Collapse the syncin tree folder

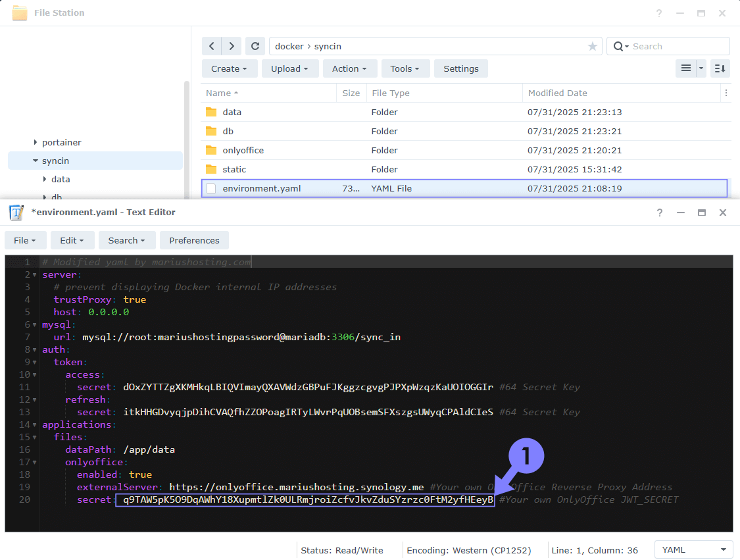coord(36,161)
